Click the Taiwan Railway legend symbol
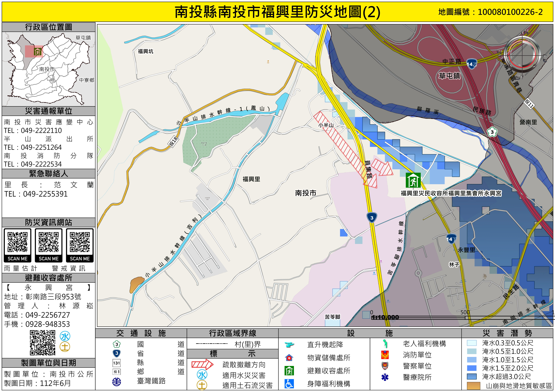This screenshot has width=555, height=392. [x=117, y=382]
